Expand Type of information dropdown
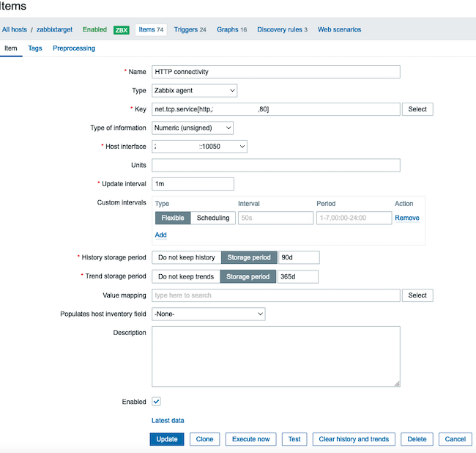 tap(193, 128)
